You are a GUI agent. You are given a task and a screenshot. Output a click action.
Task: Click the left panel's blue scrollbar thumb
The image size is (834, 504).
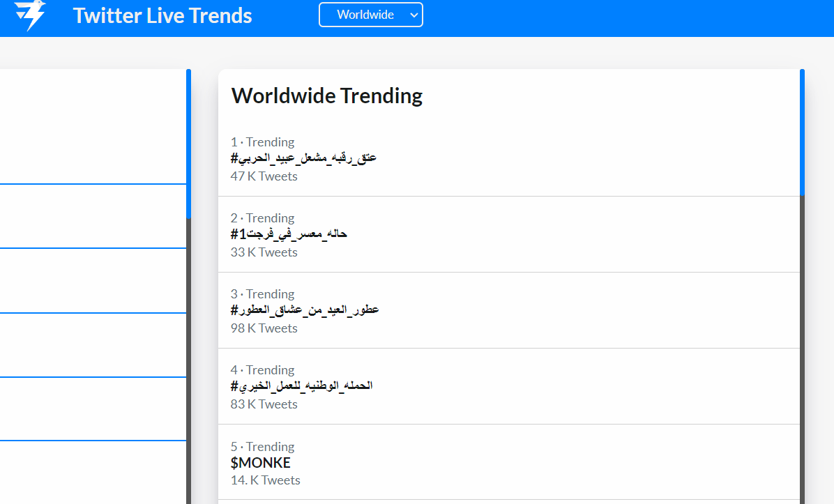point(188,144)
